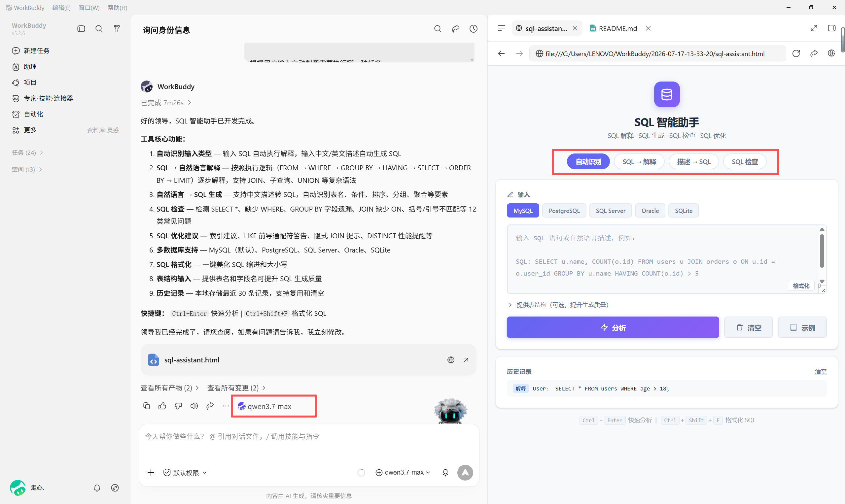Switch mode to SQL 检查
This screenshot has height=504, width=845.
coord(745,162)
